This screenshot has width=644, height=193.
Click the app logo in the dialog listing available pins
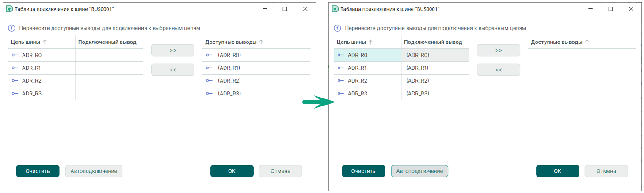coord(9,9)
